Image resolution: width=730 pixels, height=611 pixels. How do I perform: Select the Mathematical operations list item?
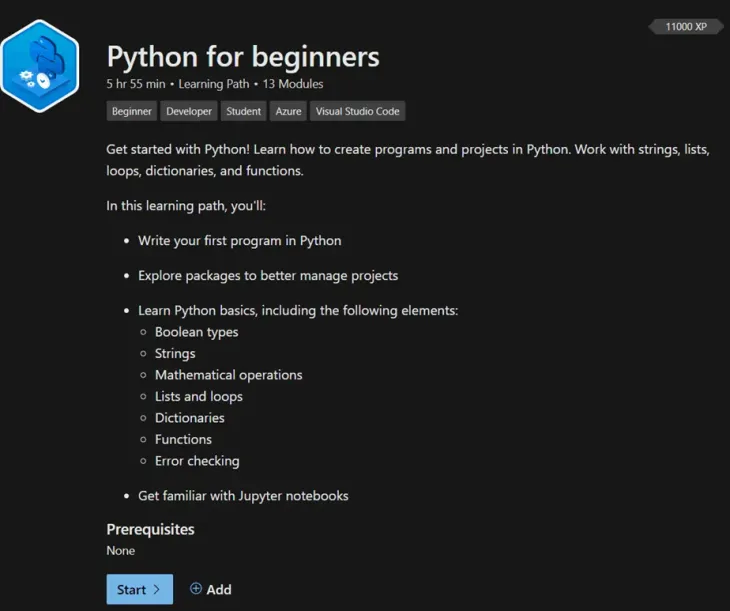pos(228,375)
